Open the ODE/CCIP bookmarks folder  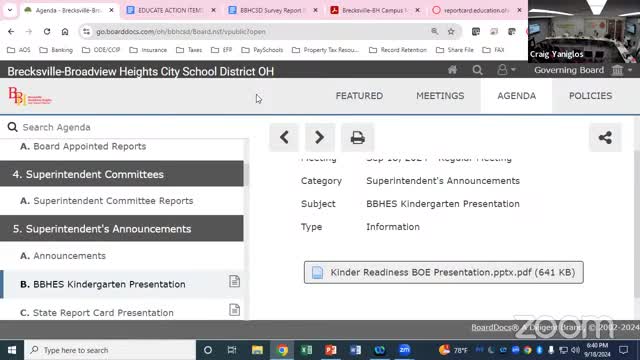tap(101, 50)
